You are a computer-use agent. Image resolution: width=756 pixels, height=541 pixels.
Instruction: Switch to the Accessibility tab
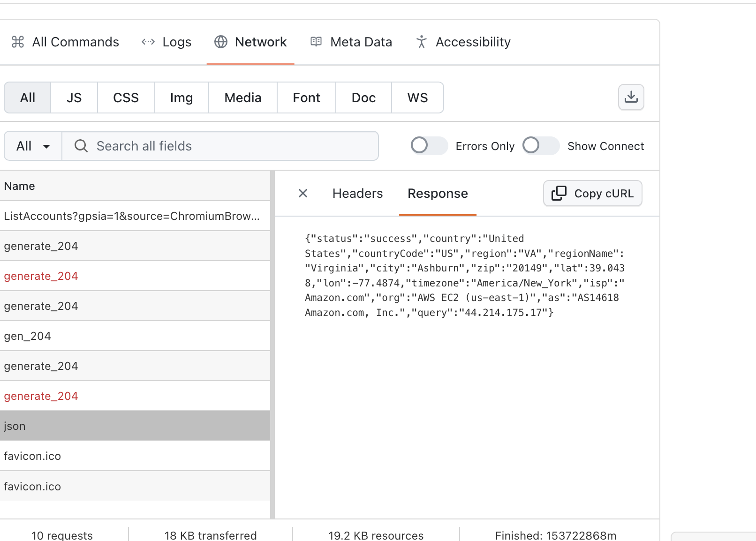pos(463,42)
